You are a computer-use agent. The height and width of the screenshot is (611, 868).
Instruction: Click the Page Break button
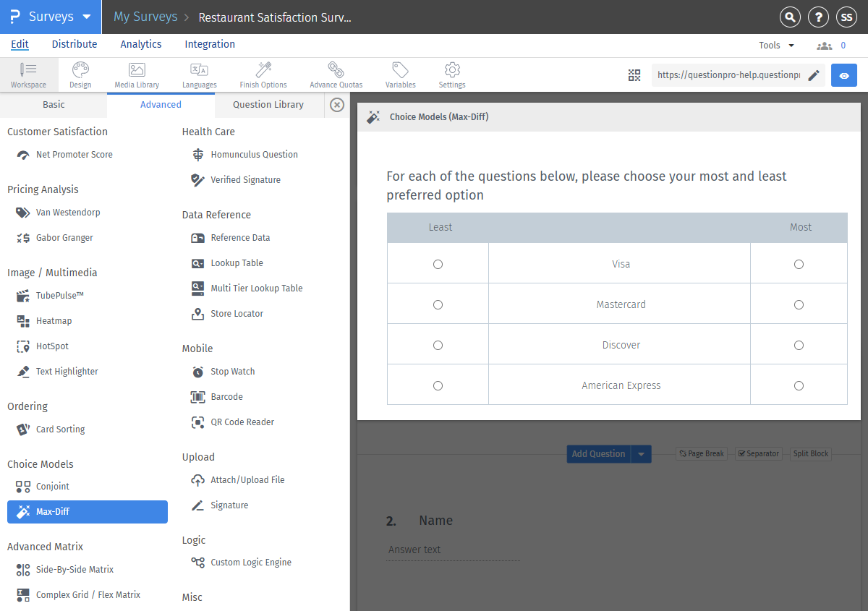tap(701, 454)
